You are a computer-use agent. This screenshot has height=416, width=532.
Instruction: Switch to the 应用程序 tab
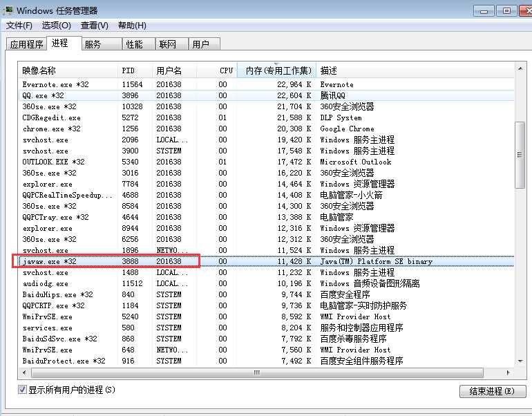pos(26,44)
